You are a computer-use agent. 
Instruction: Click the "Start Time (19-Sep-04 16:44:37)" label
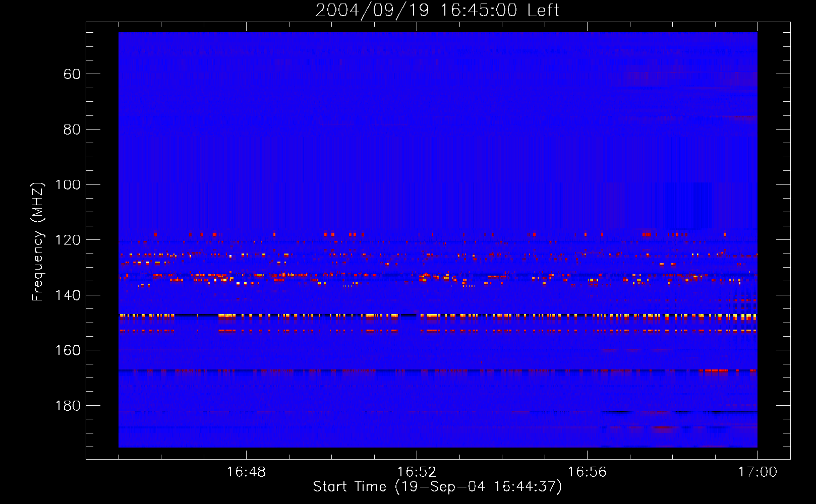(437, 487)
